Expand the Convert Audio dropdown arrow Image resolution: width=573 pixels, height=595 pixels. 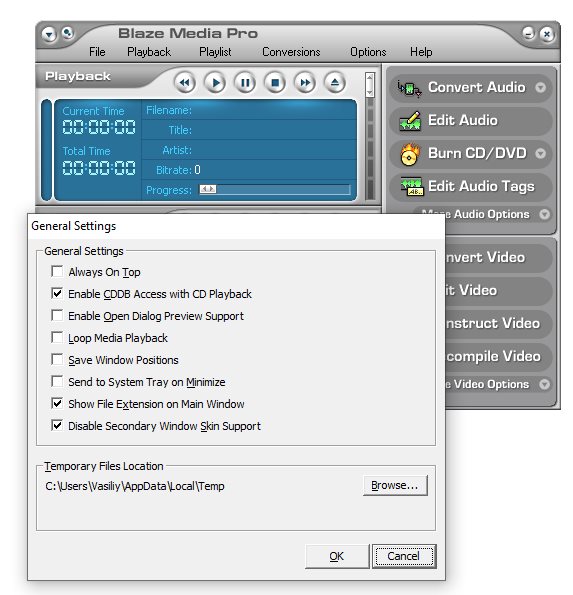541,88
